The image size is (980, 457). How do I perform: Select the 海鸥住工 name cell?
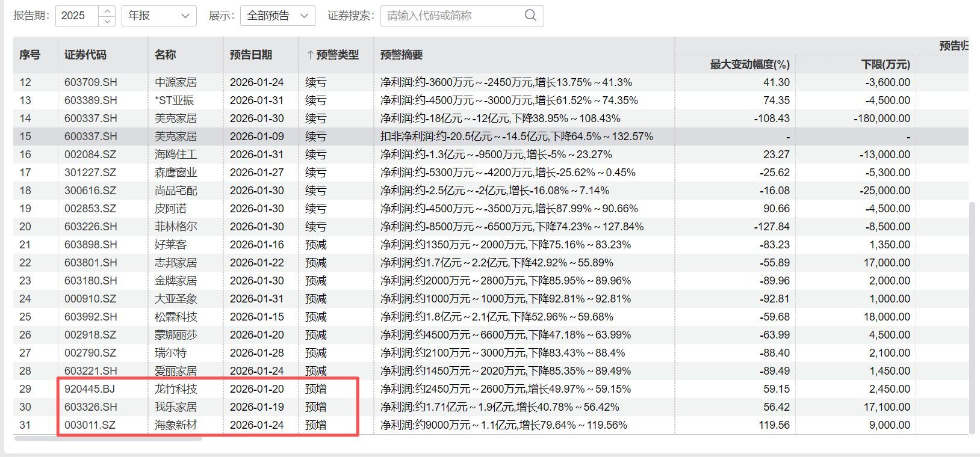click(x=176, y=155)
